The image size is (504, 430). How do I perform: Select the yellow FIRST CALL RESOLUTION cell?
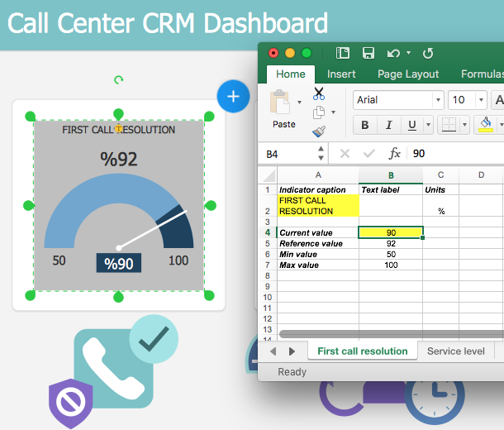point(318,206)
